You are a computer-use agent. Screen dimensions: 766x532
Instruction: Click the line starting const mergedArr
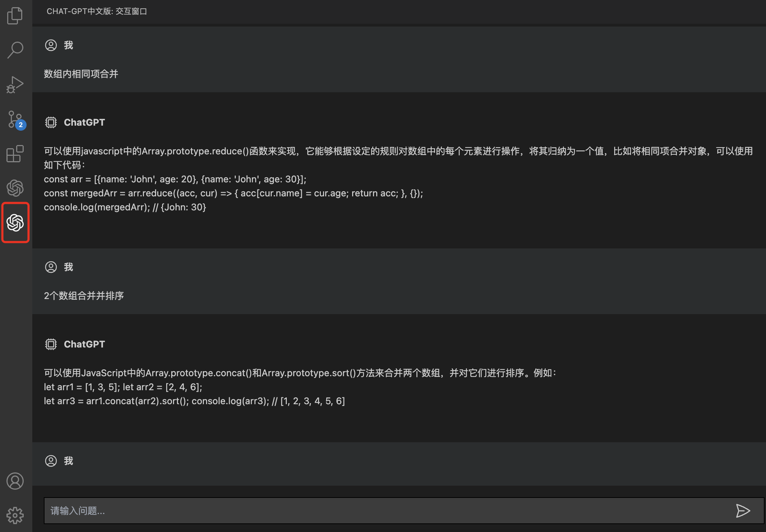233,193
